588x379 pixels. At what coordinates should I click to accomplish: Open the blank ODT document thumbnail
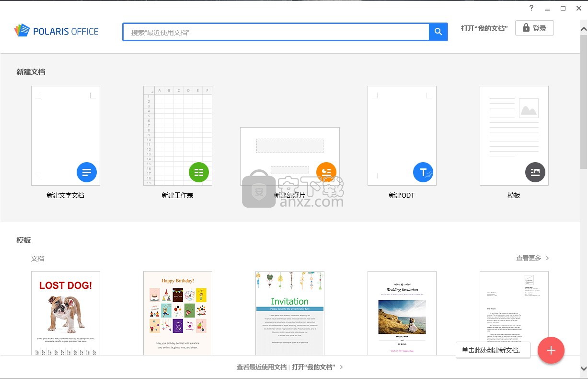click(402, 136)
